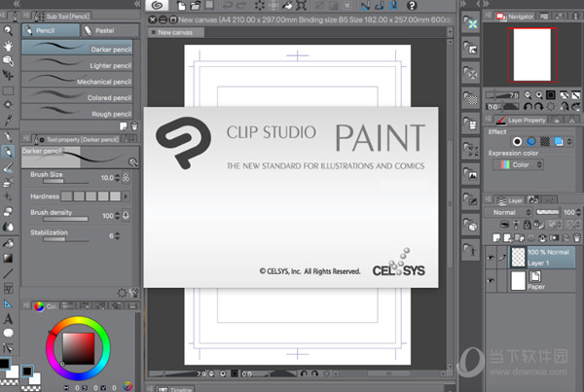Screen dimensions: 584x392
Task: Expand the Effect options stepper
Action: coord(569,141)
